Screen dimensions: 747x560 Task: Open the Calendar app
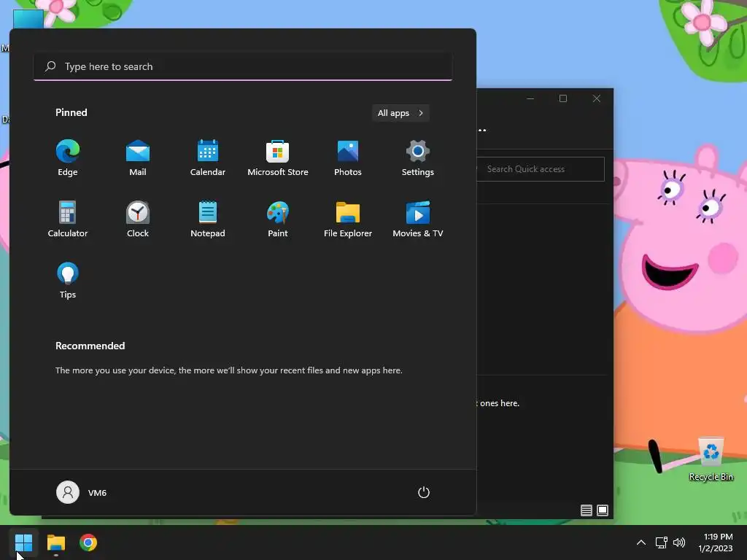click(208, 158)
